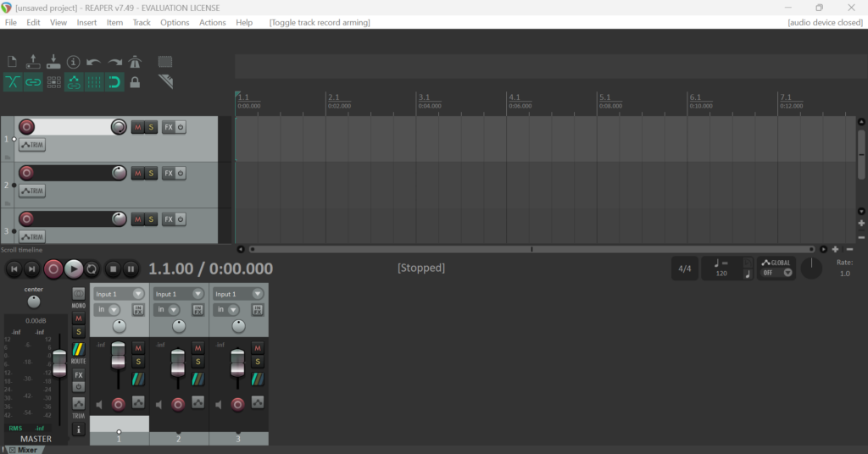Click the Save project toolbar icon
868x454 pixels.
(x=53, y=61)
